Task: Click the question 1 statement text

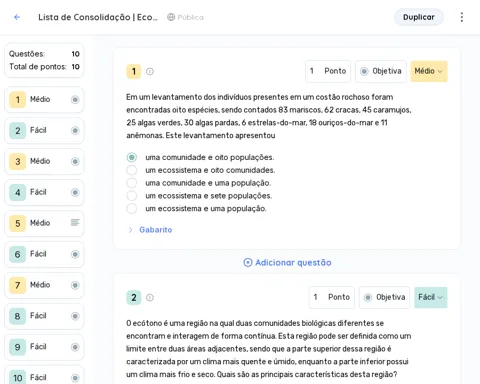Action: (269, 116)
